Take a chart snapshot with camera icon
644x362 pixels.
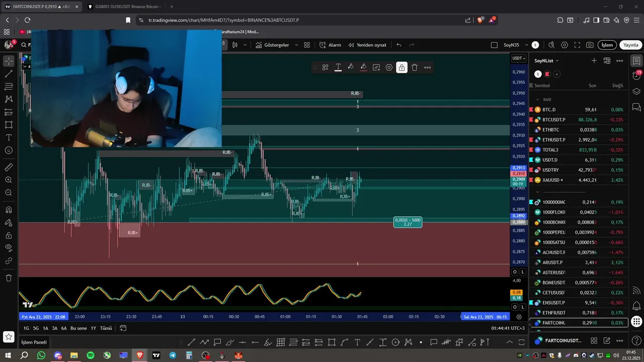click(x=590, y=45)
